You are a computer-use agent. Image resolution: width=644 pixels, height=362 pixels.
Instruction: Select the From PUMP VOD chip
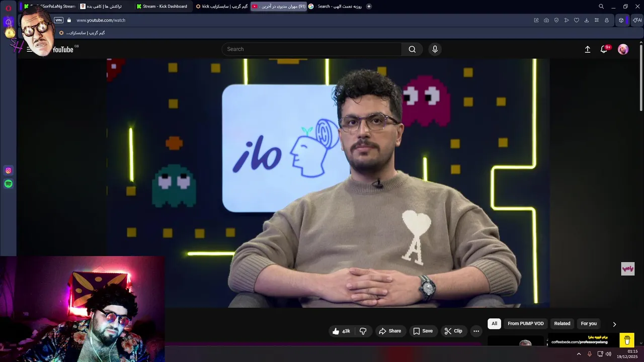click(x=526, y=324)
